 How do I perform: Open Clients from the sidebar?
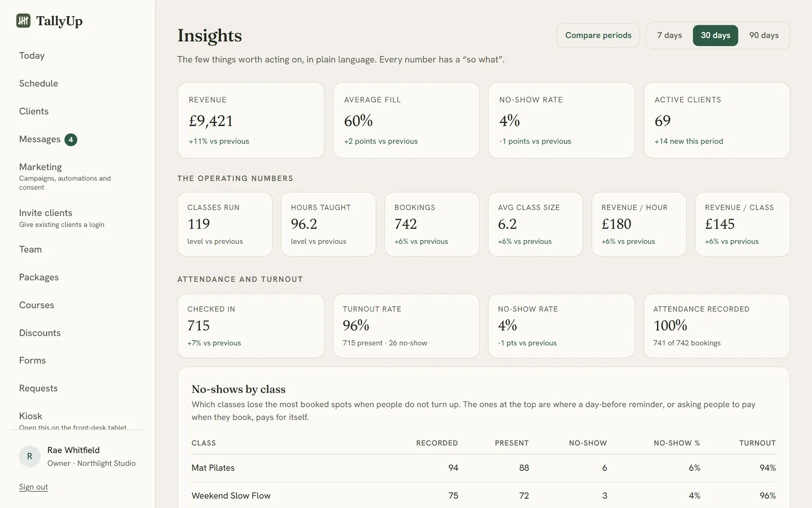[34, 112]
